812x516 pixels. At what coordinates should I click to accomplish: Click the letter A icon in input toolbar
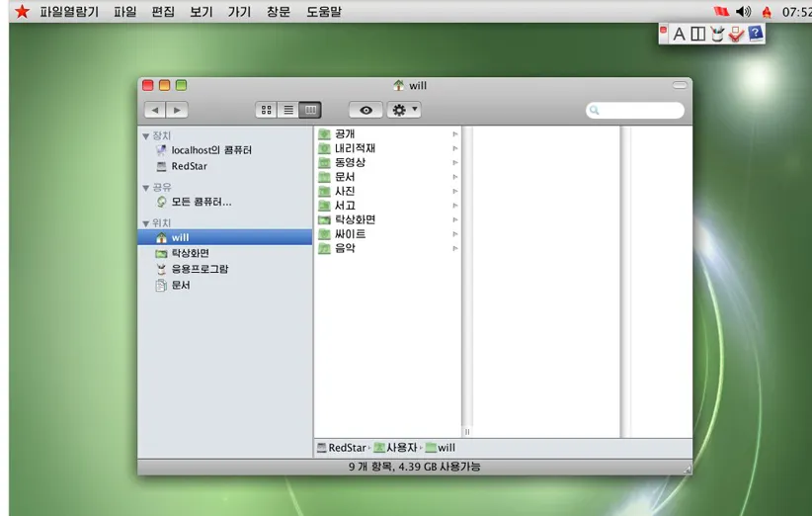click(679, 35)
